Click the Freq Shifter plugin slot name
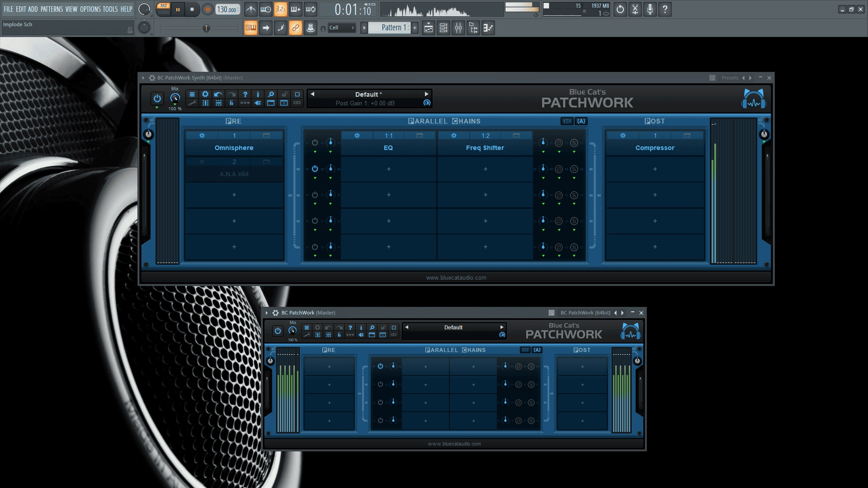This screenshot has height=488, width=868. pyautogui.click(x=485, y=148)
